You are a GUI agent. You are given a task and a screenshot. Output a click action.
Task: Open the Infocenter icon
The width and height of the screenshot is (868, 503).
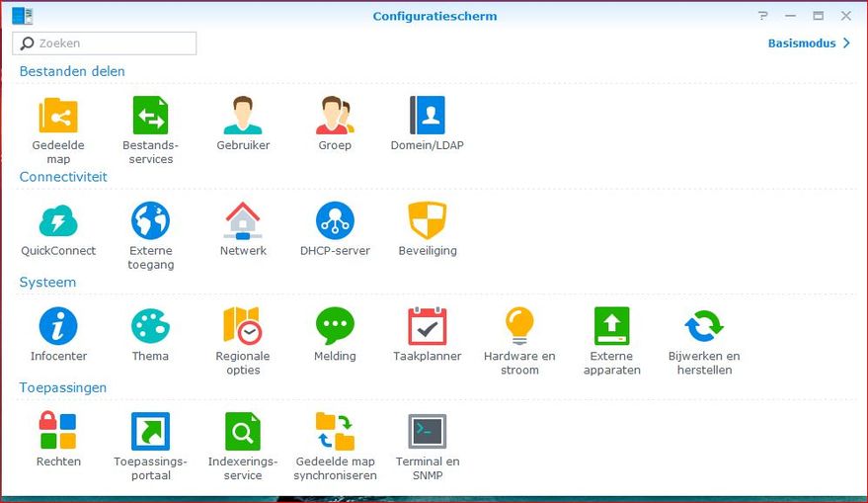(58, 326)
